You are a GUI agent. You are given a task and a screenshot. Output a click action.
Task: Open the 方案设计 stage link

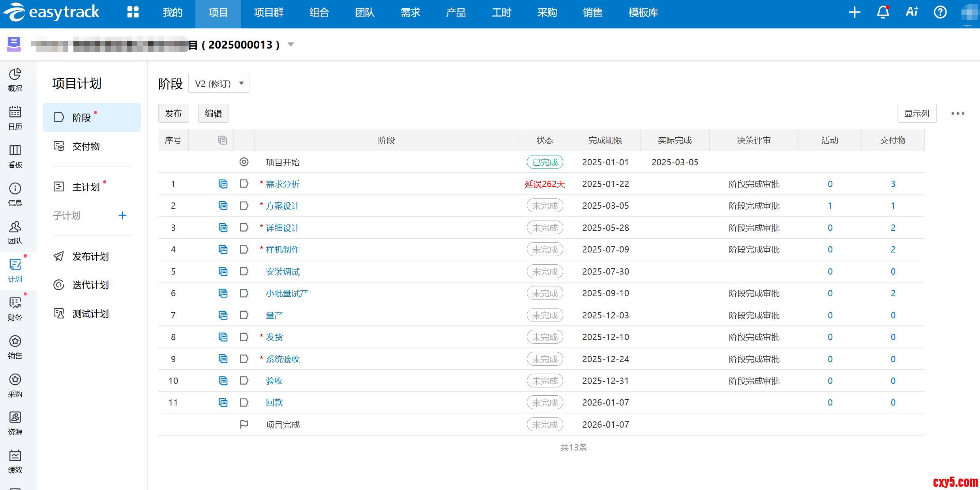(x=283, y=206)
